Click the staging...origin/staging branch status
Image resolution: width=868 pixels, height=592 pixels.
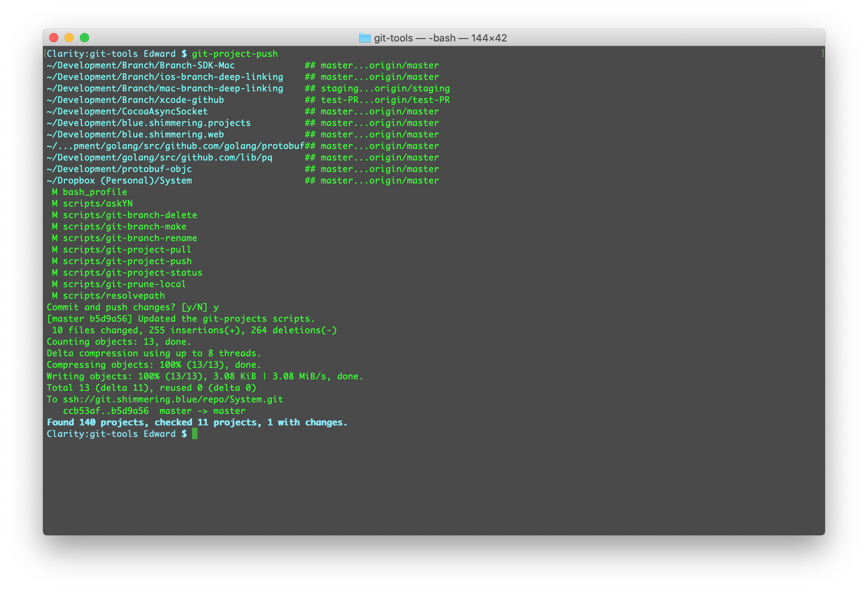(385, 88)
